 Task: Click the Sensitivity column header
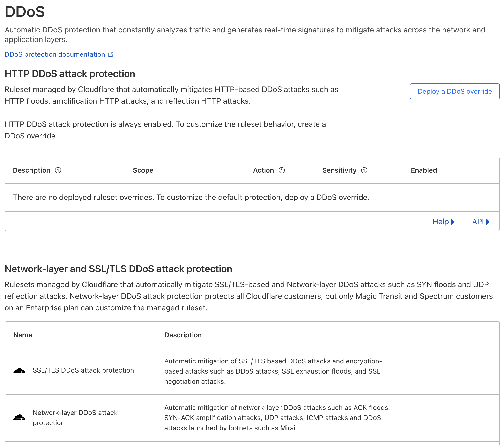point(339,170)
